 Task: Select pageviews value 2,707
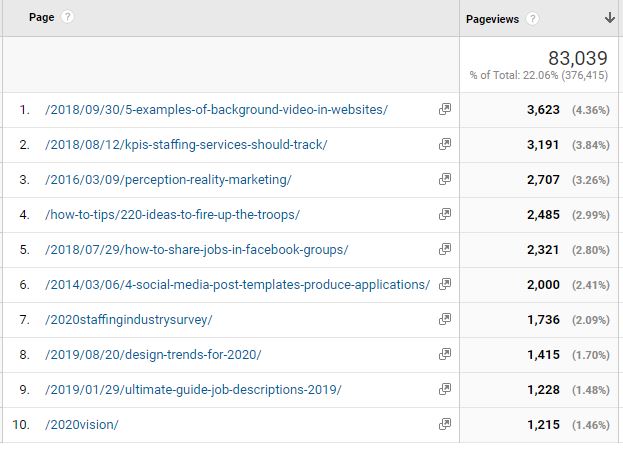click(543, 180)
